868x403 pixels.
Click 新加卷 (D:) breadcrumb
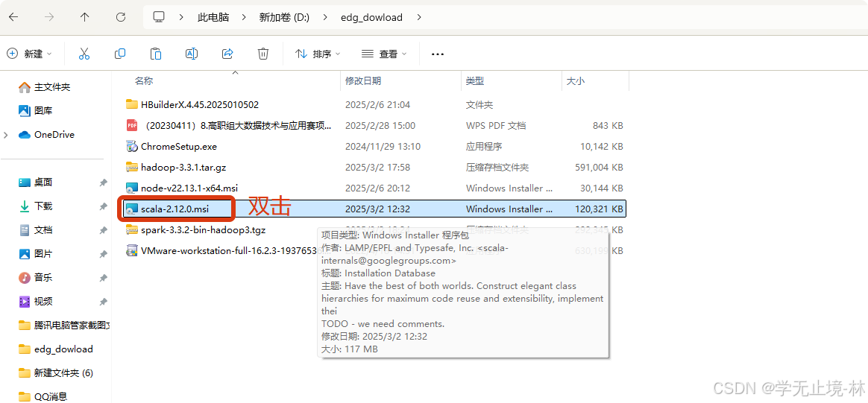pyautogui.click(x=284, y=17)
